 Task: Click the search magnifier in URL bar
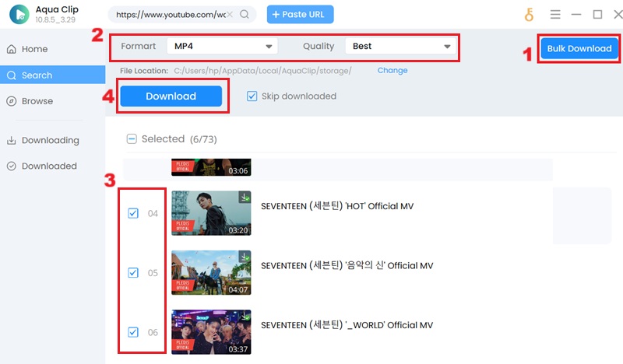245,14
